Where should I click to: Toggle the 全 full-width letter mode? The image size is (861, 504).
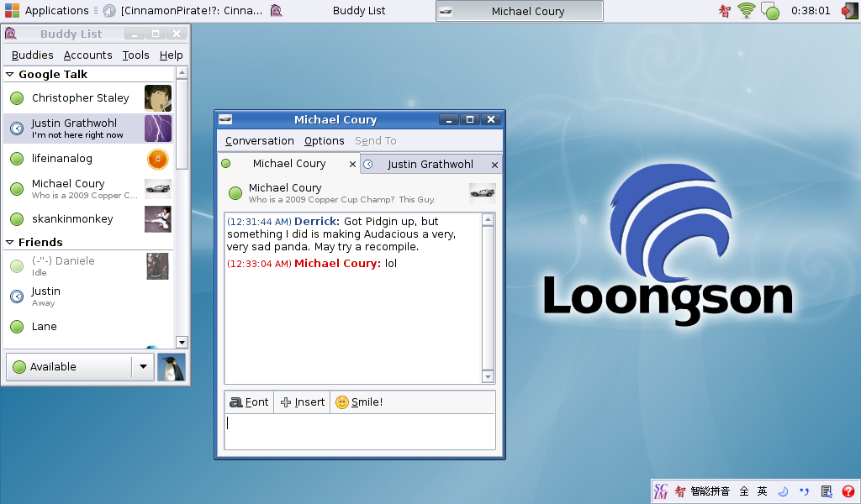click(744, 491)
